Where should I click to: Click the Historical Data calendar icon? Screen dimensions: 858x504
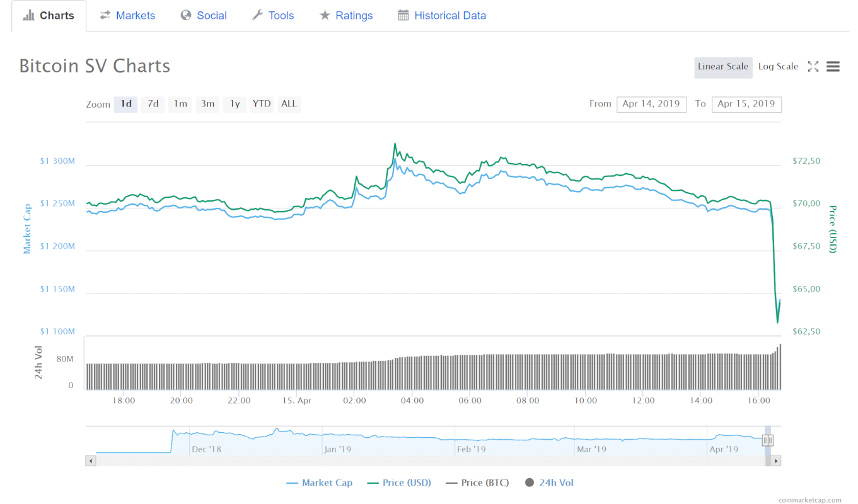pyautogui.click(x=403, y=15)
